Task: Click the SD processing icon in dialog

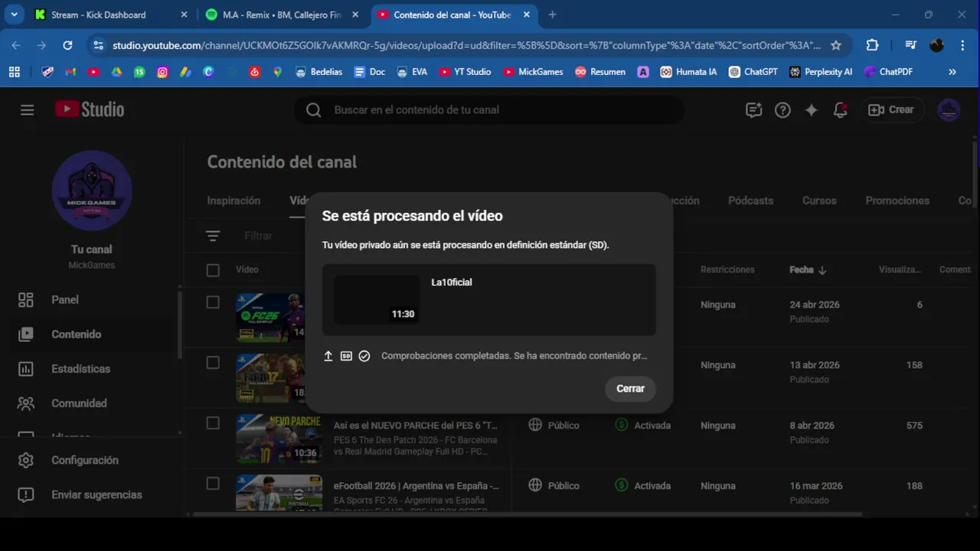Action: (346, 356)
